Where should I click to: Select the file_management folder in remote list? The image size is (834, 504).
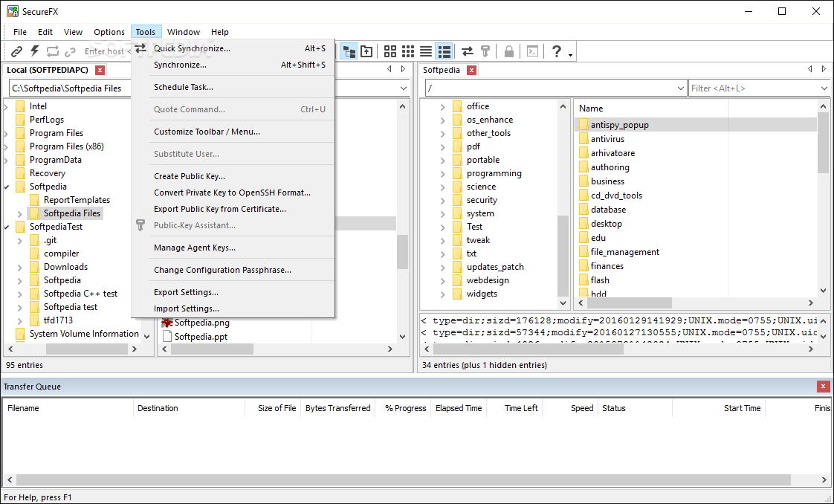pos(624,252)
